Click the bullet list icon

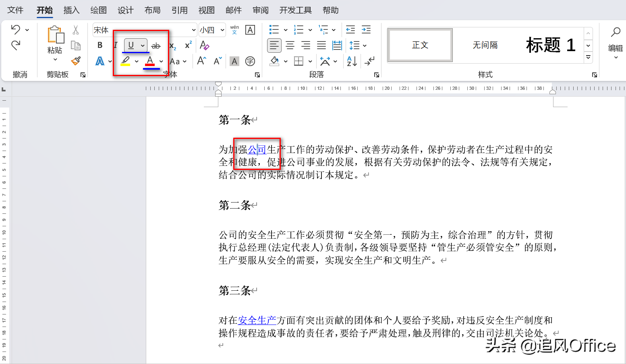[x=274, y=30]
